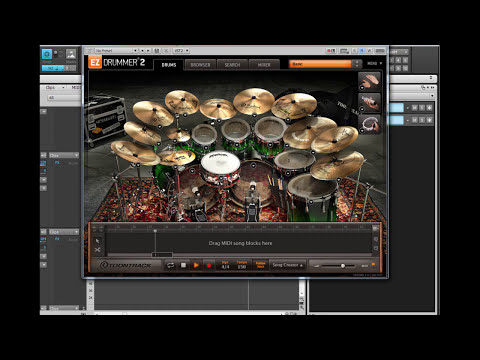Open the VST2 dropdown in plugin header

(182, 50)
